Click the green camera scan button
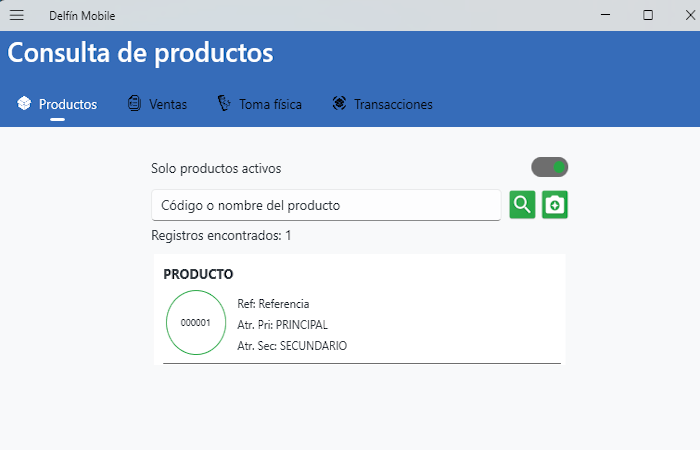Viewport: 700px width, 450px height. (x=555, y=204)
